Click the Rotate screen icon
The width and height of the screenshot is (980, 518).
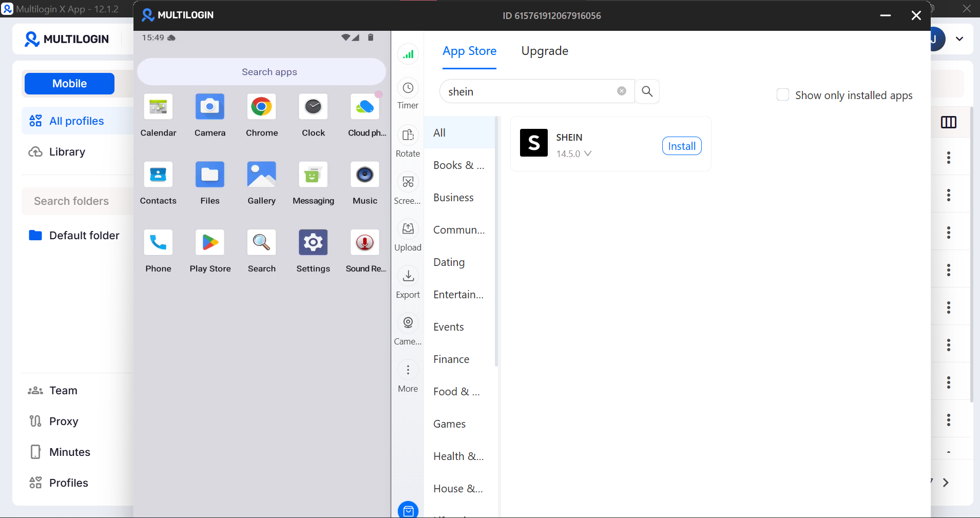408,135
